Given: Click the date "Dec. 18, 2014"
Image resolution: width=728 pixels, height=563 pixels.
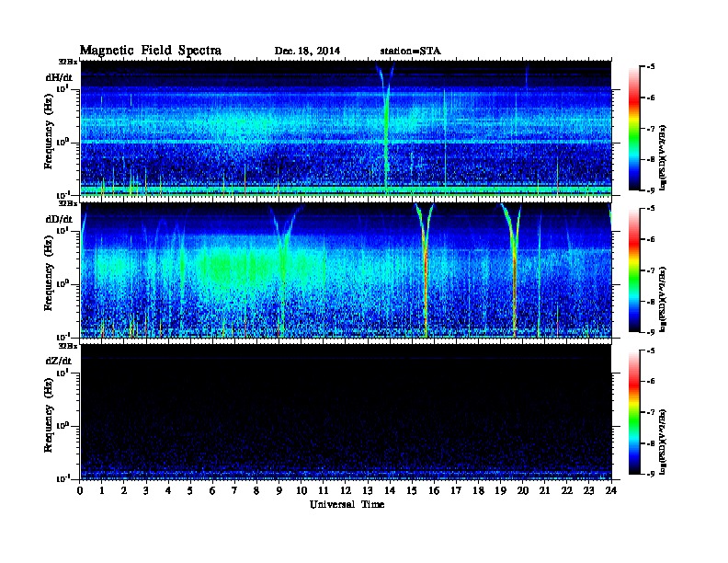Looking at the screenshot, I should 307,52.
